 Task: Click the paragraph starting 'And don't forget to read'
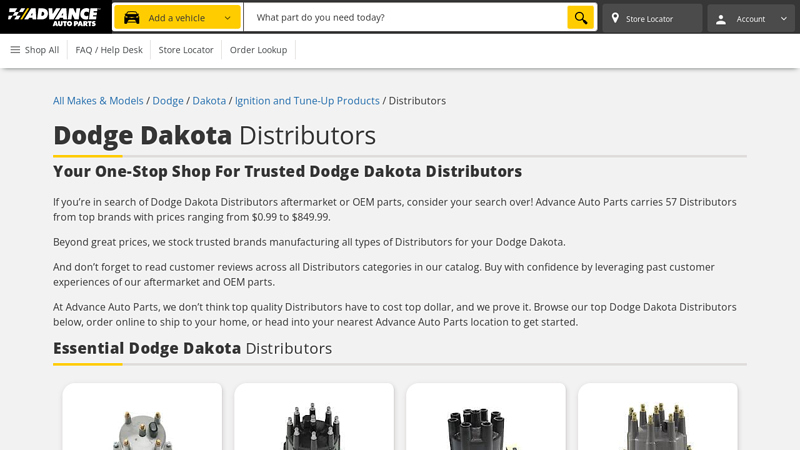click(384, 274)
